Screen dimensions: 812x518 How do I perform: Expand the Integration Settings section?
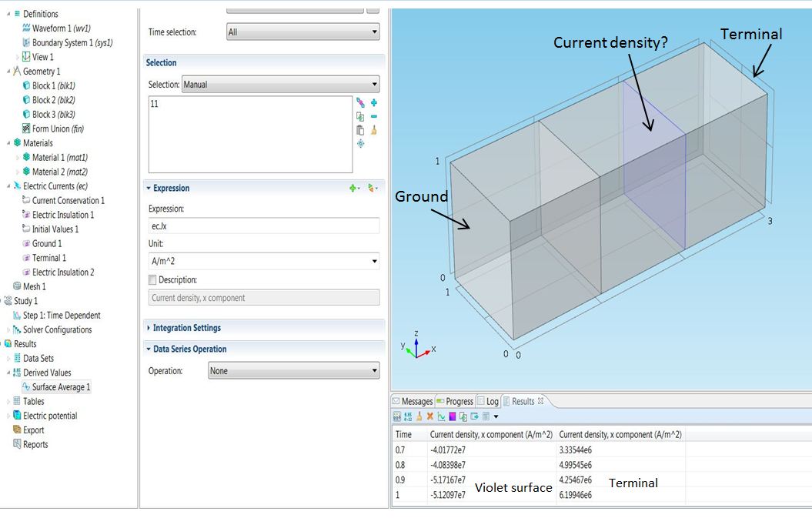coord(186,328)
